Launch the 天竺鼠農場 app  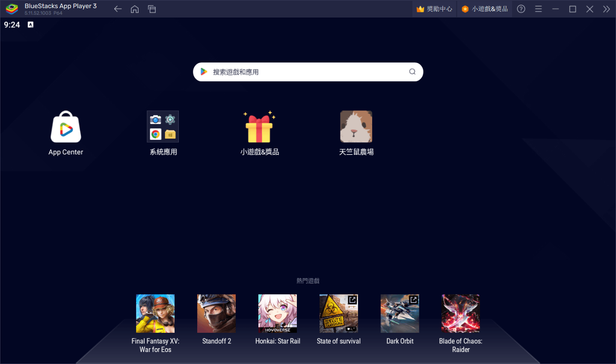pyautogui.click(x=356, y=127)
